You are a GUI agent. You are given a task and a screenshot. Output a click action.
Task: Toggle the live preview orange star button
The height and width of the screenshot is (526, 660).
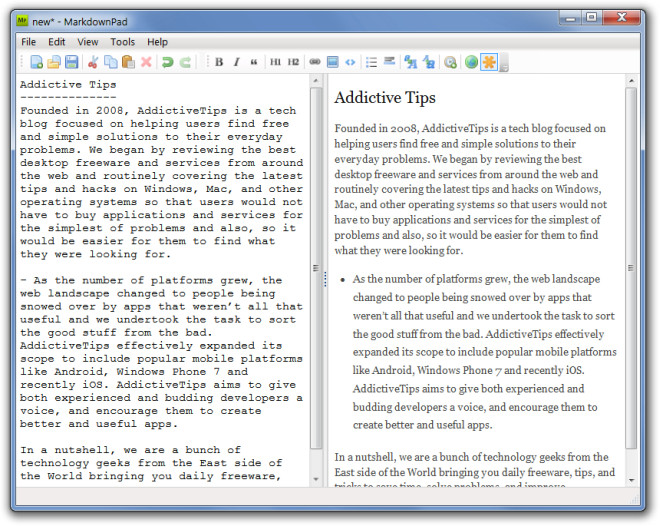click(489, 62)
